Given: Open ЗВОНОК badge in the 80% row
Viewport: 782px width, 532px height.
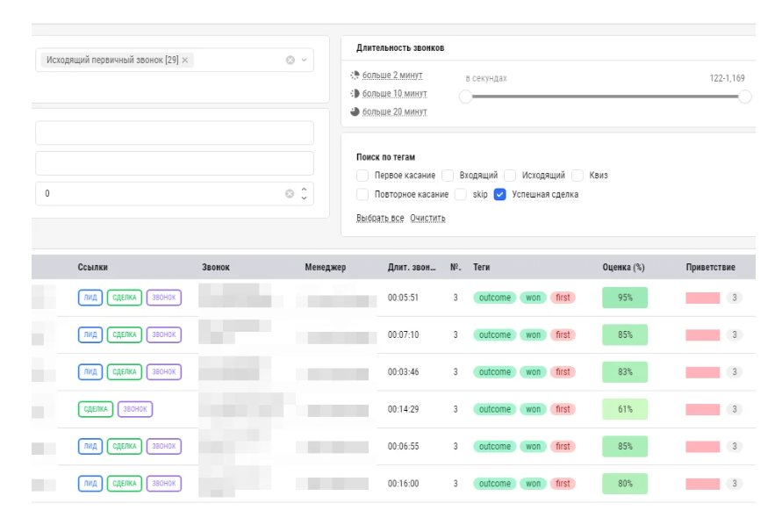Looking at the screenshot, I should click(163, 484).
